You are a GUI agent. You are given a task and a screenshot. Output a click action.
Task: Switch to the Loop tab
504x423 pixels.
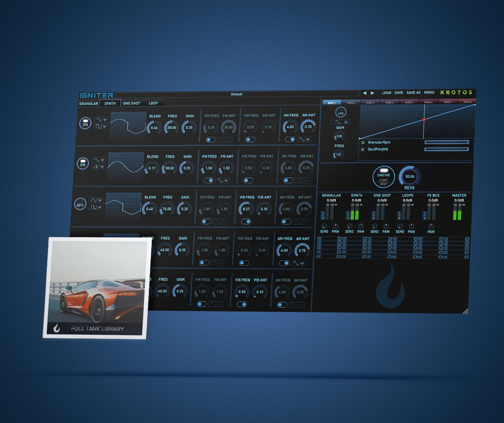point(153,103)
